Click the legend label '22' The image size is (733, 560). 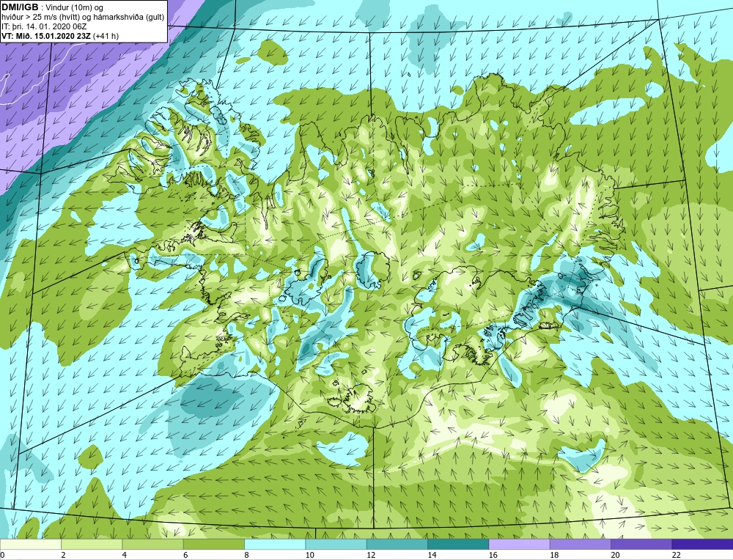tap(676, 555)
